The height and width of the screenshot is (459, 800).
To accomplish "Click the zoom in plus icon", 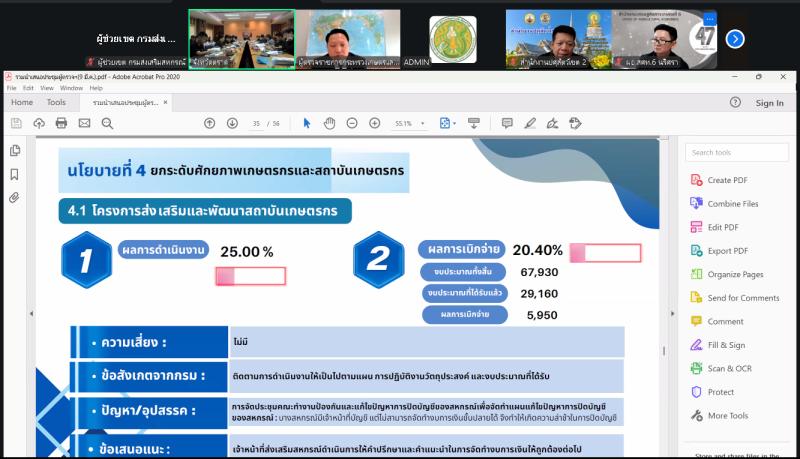I will tap(375, 123).
